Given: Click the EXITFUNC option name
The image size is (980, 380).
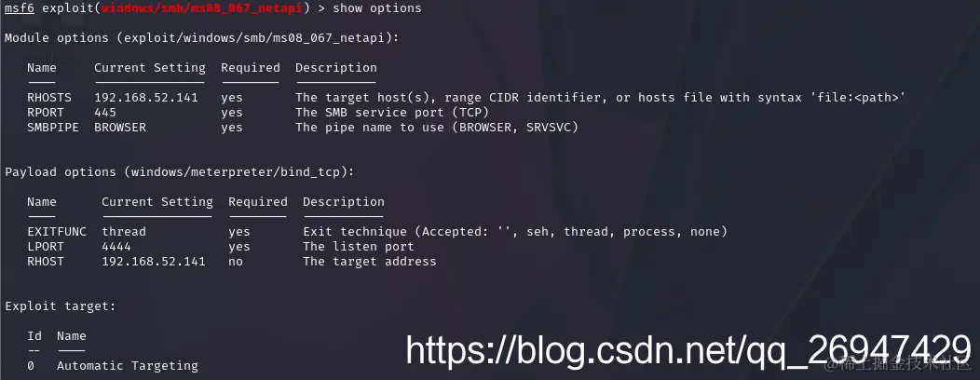Looking at the screenshot, I should [x=57, y=232].
